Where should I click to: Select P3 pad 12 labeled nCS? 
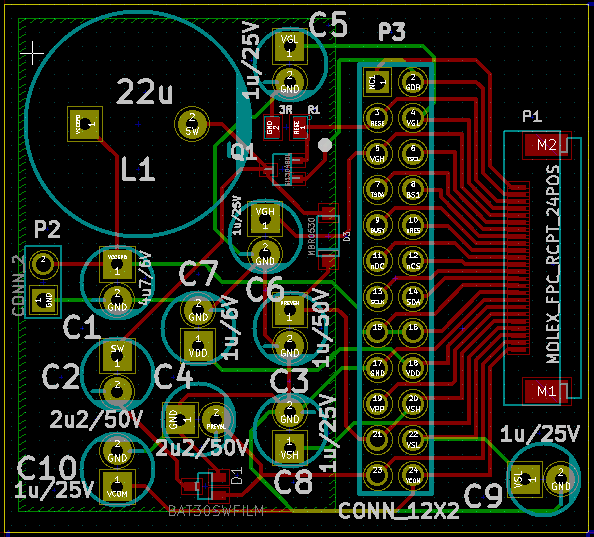click(x=413, y=261)
